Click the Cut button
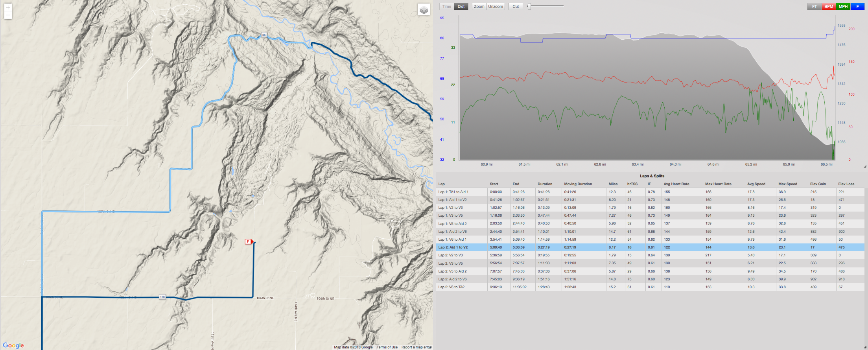Image resolution: width=868 pixels, height=350 pixels. click(x=516, y=7)
